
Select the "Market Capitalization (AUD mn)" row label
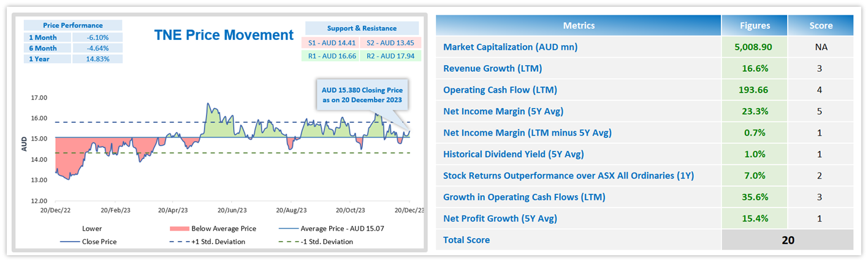point(510,47)
